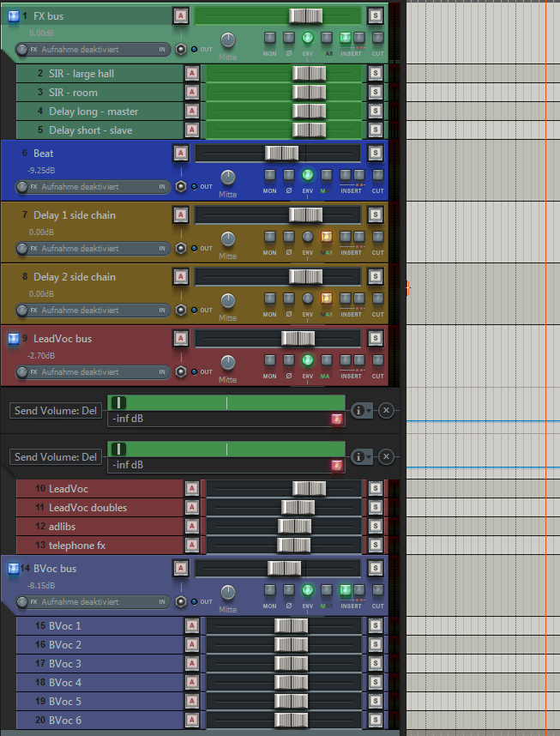
Task: Open input field on BVoc bus
Action: click(93, 602)
